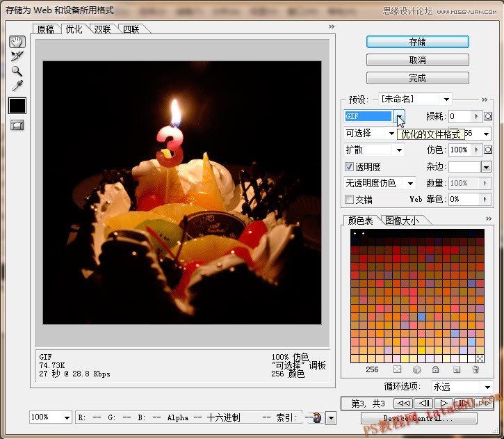Click the 存储 save button
504x439 pixels.
click(x=418, y=42)
